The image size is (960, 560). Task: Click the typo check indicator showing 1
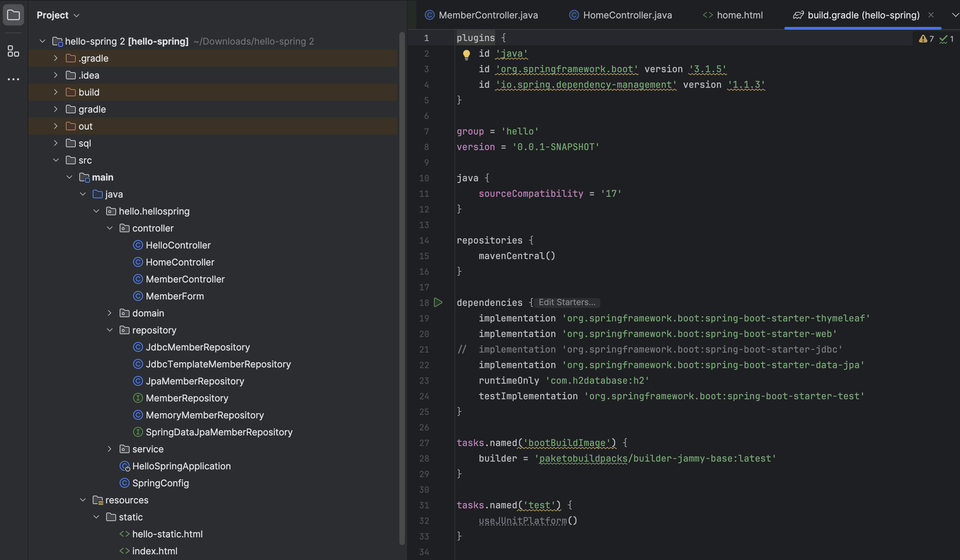pos(947,39)
